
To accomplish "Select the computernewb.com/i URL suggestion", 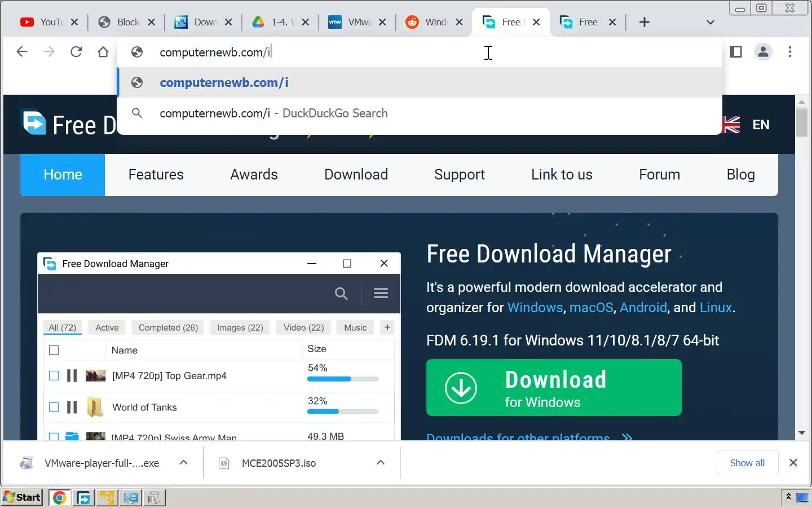I will coord(420,82).
